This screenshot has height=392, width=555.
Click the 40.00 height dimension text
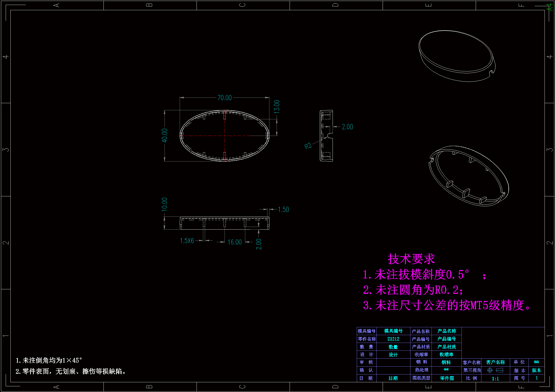[165, 135]
